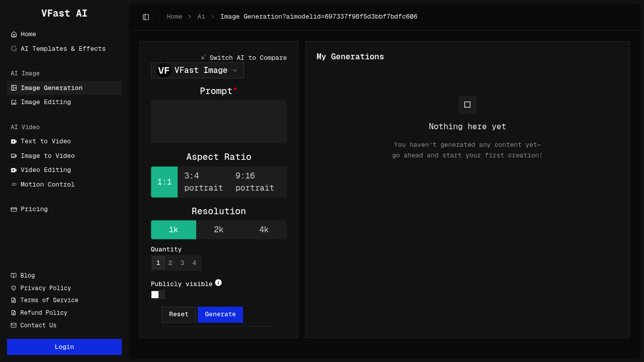Click the sidebar collapse icon near breadcrumbs
The width and height of the screenshot is (644, 362).
[x=146, y=17]
